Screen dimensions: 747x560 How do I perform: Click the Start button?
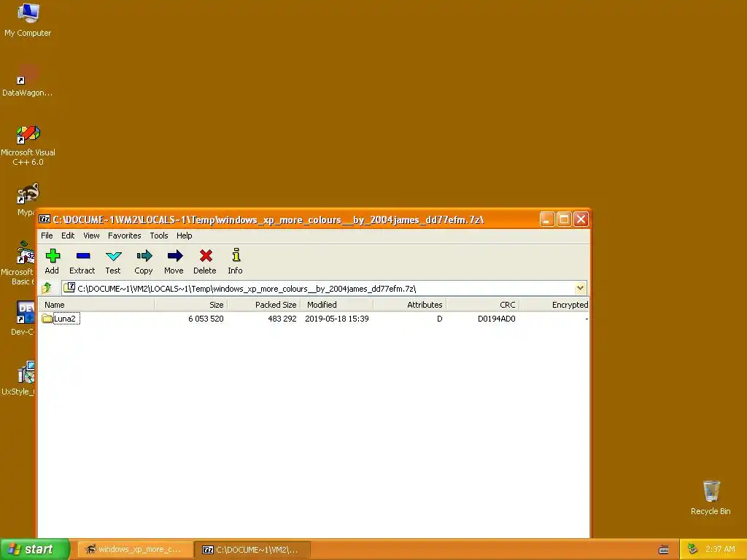(35, 549)
